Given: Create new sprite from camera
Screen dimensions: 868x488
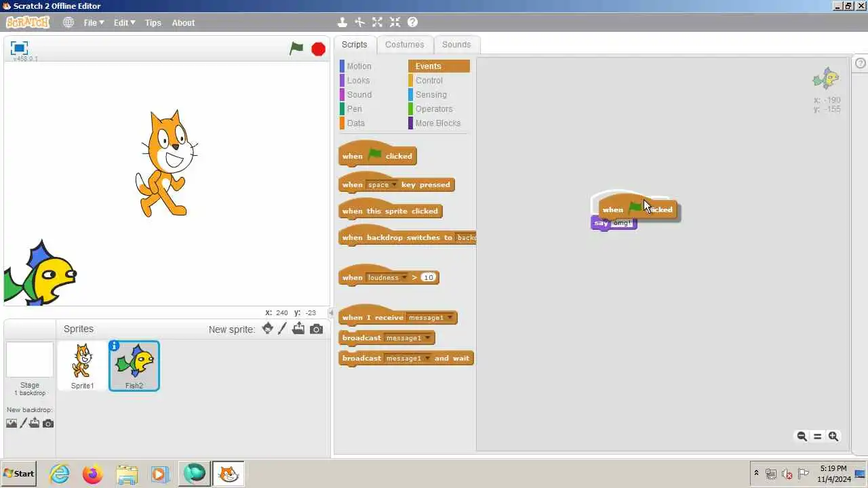Looking at the screenshot, I should (x=316, y=329).
